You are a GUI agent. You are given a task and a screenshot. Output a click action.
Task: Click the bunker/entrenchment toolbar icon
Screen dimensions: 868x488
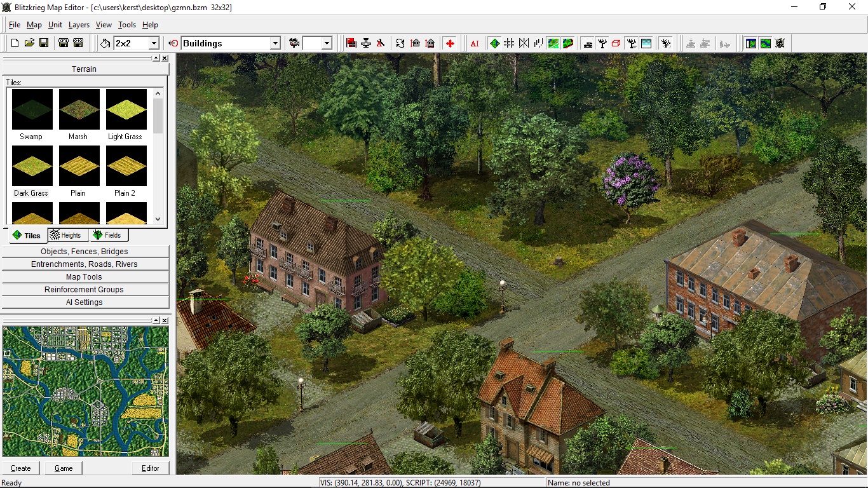[x=588, y=43]
